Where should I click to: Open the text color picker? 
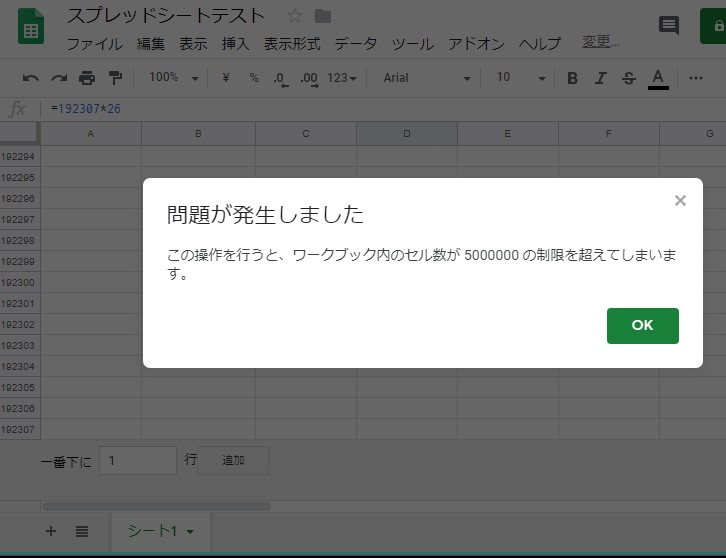point(657,78)
